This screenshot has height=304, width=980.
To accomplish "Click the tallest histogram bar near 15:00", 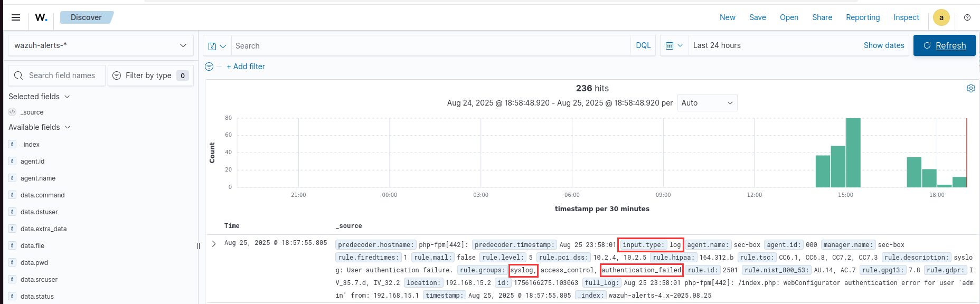I will [x=853, y=153].
